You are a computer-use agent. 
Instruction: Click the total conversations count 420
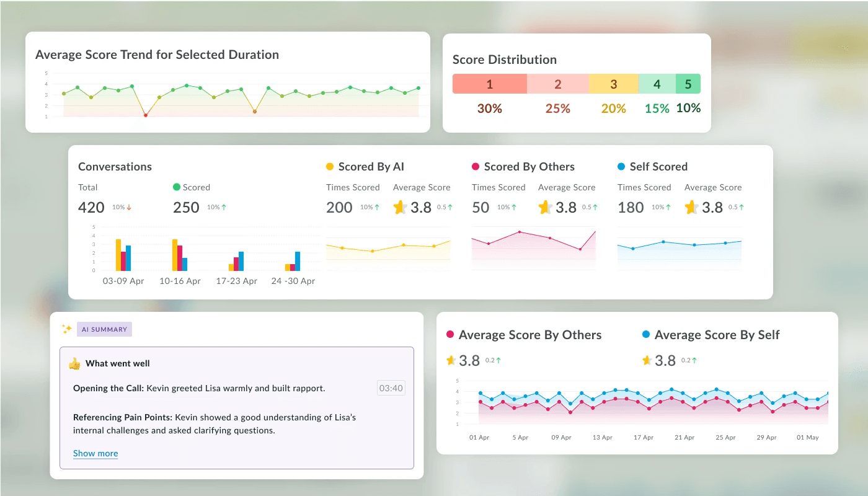pyautogui.click(x=91, y=207)
